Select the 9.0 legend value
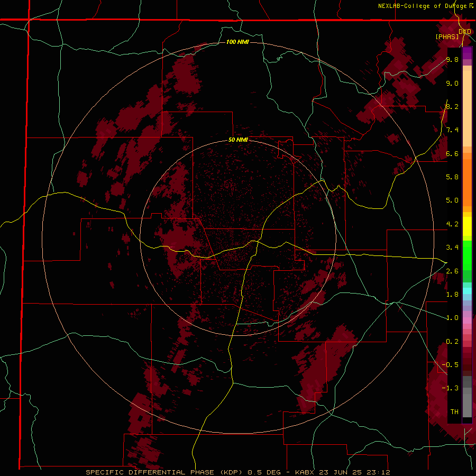476x476 pixels. tap(452, 83)
